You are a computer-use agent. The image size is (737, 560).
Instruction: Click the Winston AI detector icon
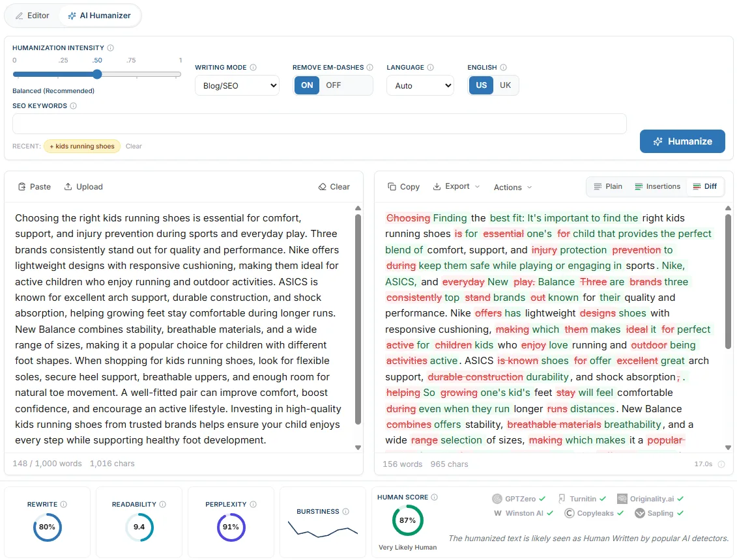(x=497, y=514)
